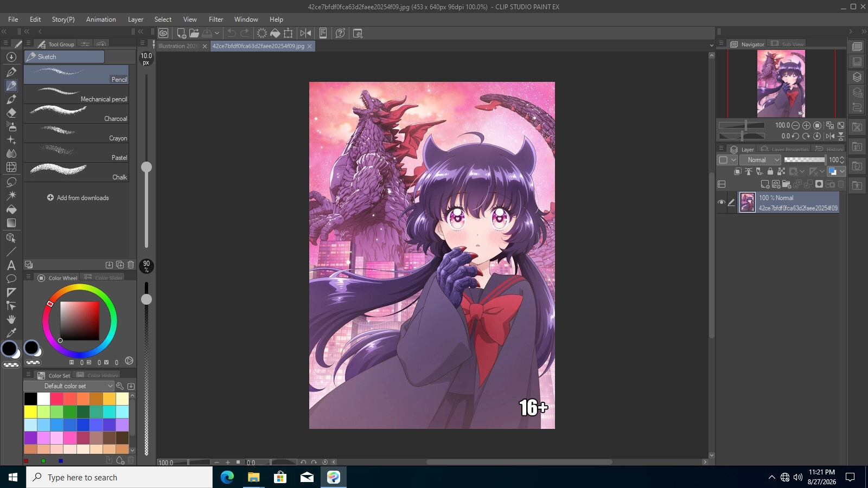Screen dimensions: 868x488
Task: Select the Eyedropper tool
Action: [x=11, y=333]
